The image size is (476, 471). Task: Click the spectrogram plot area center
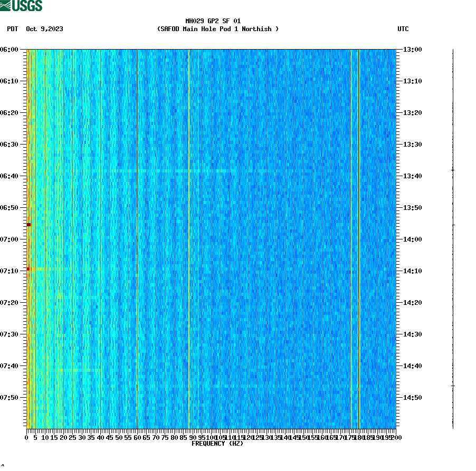click(x=211, y=237)
